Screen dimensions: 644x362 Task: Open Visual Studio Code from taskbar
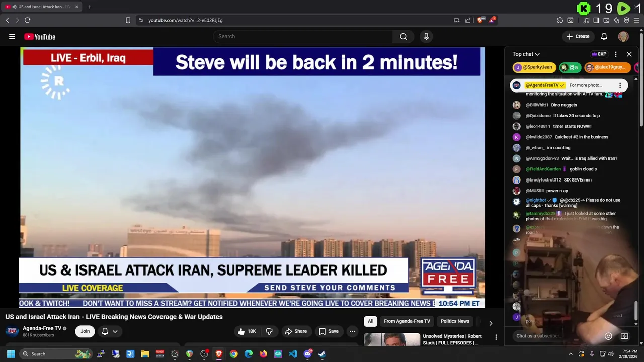click(293, 354)
